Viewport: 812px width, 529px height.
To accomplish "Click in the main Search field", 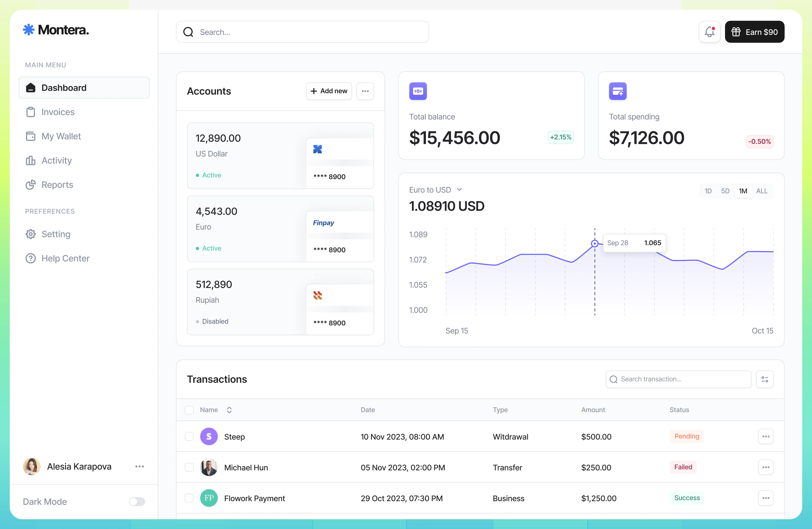I will (x=302, y=32).
